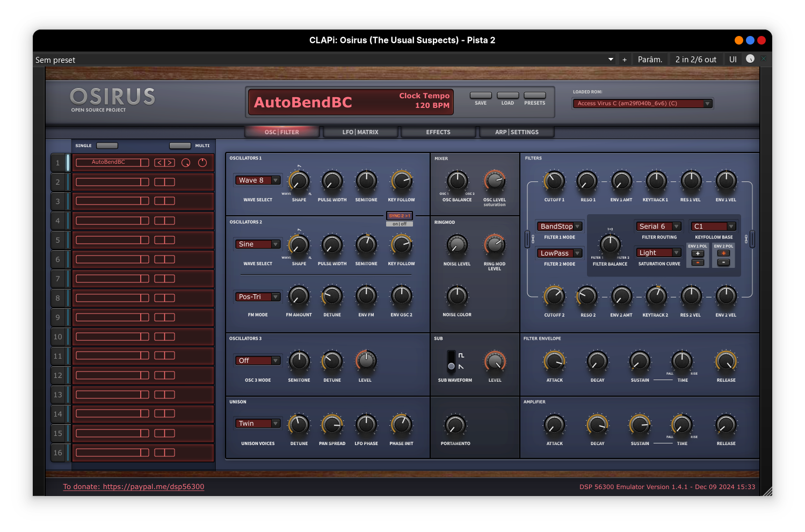The width and height of the screenshot is (805, 532).
Task: Switch to the LFO | Matrix tab
Action: tap(360, 132)
